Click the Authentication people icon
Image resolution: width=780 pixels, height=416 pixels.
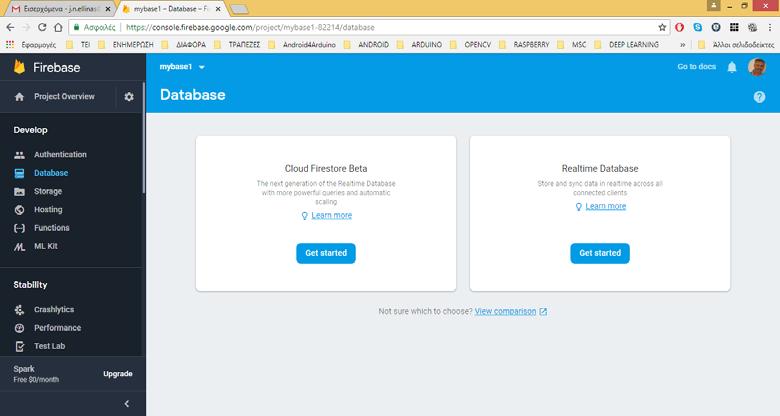click(x=19, y=155)
